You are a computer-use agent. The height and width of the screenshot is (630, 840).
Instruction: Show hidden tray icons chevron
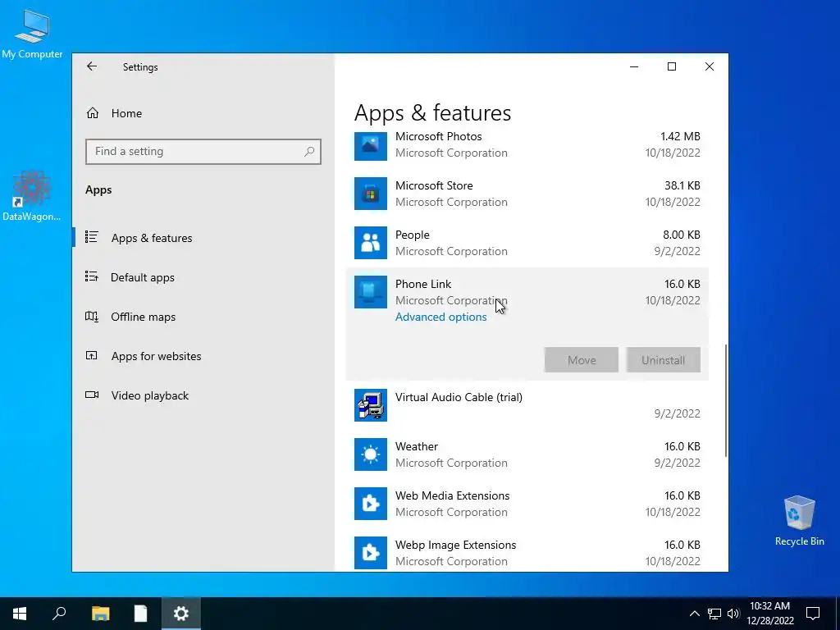coord(694,614)
